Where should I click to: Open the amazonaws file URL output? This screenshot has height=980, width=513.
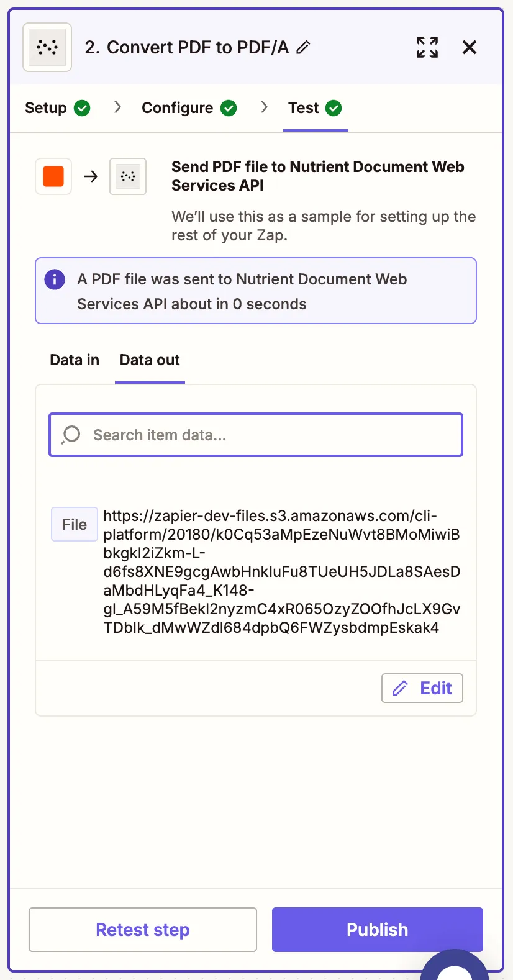(x=282, y=571)
